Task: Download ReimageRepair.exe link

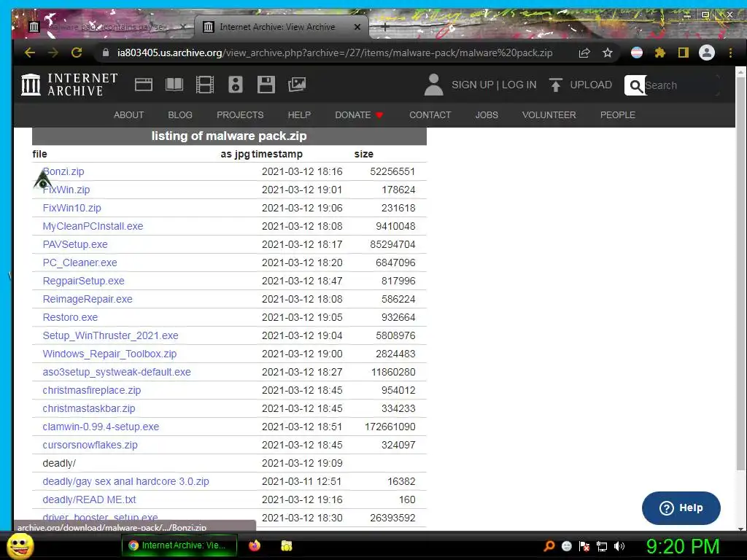Action: pyautogui.click(x=88, y=299)
